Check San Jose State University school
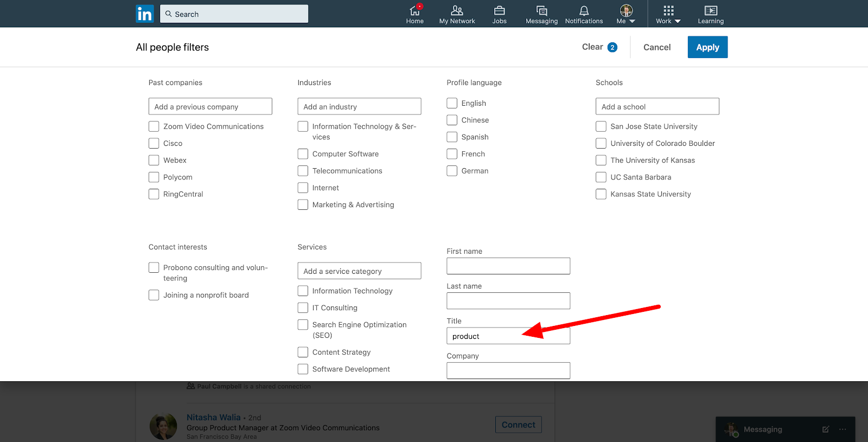 (601, 126)
